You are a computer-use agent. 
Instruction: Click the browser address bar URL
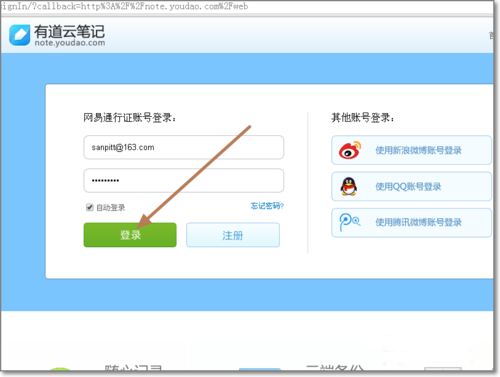click(125, 6)
